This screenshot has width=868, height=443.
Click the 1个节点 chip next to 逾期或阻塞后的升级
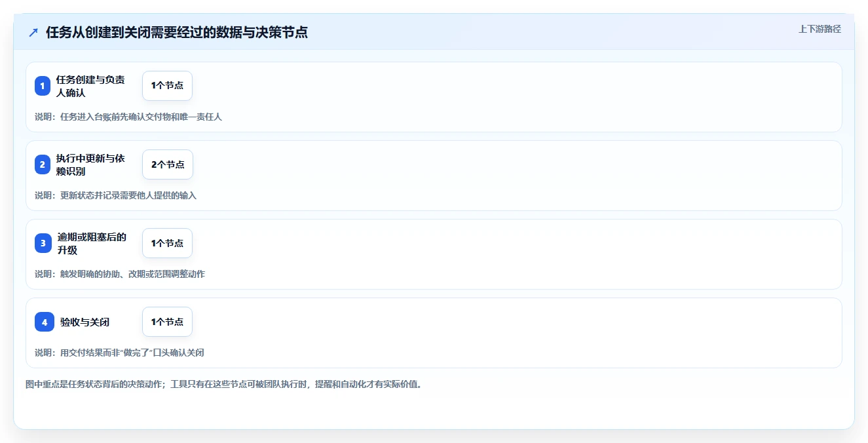167,243
